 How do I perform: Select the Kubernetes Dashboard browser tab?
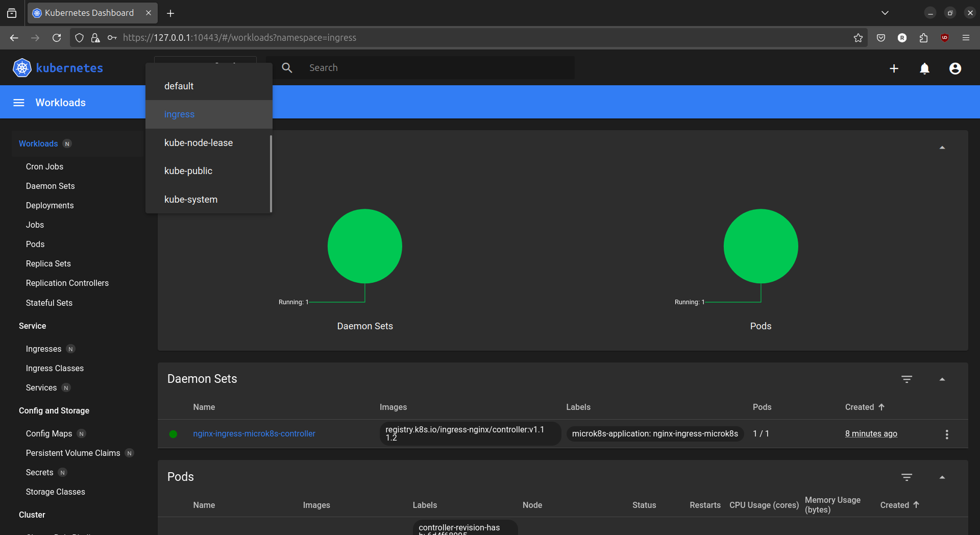(x=92, y=13)
